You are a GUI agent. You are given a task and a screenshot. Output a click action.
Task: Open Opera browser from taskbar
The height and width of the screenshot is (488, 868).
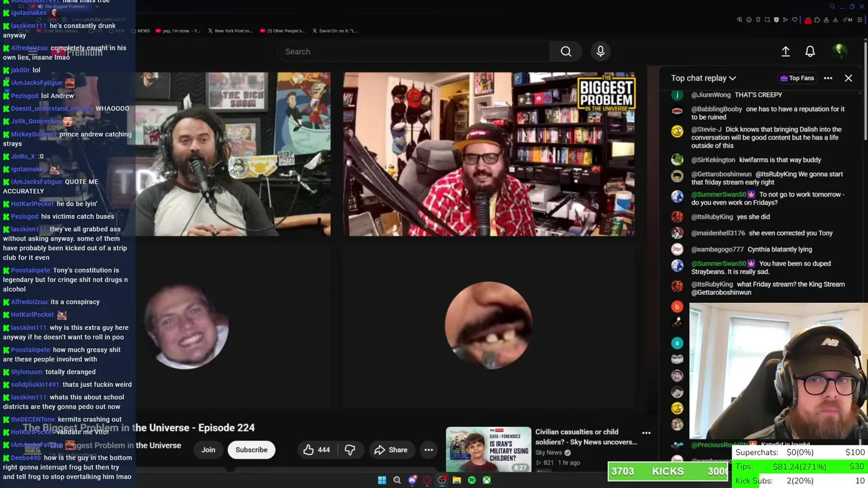[x=427, y=480]
